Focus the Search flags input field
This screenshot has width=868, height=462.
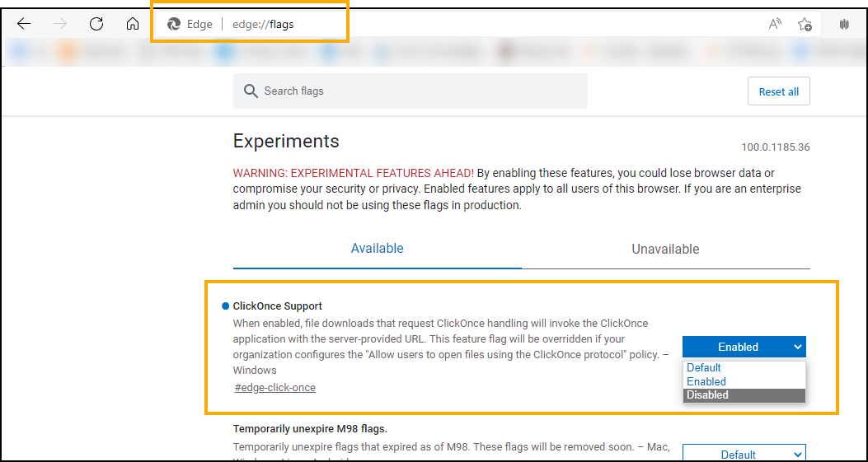pyautogui.click(x=420, y=91)
